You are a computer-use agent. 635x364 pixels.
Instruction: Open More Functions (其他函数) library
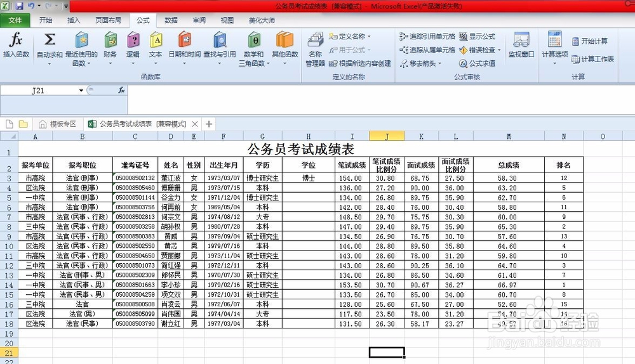(284, 49)
